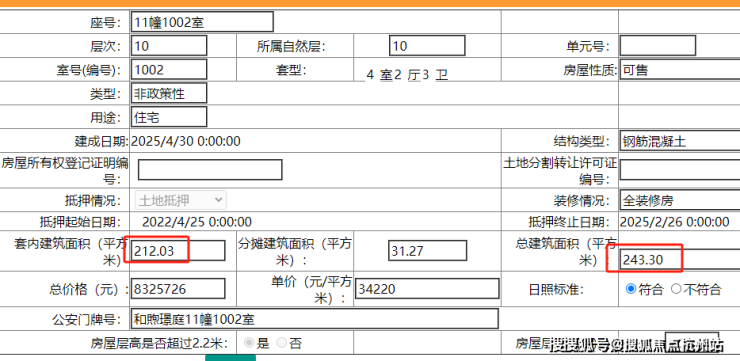Click the 座号 field showing 11幢1002室
This screenshot has height=361, width=740.
[x=202, y=22]
